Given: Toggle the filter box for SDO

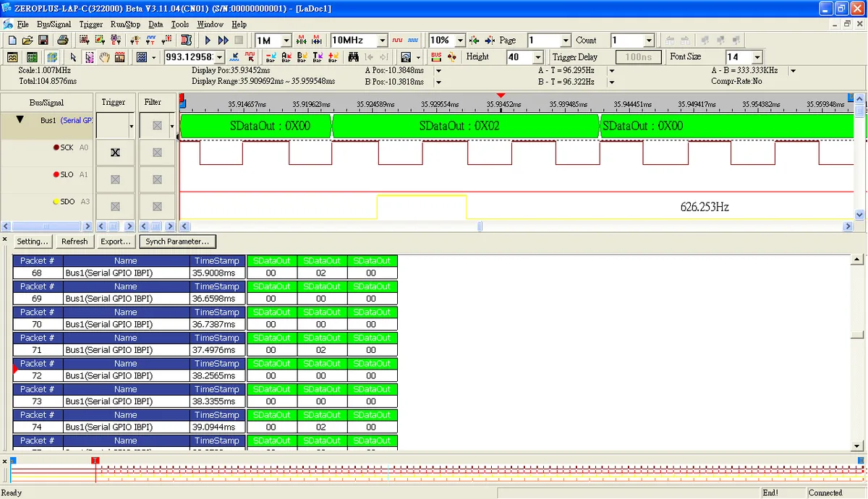Looking at the screenshot, I should click(157, 205).
